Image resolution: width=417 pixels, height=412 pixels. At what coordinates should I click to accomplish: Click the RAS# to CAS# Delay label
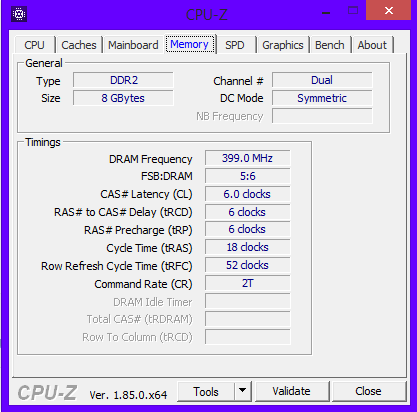click(123, 212)
